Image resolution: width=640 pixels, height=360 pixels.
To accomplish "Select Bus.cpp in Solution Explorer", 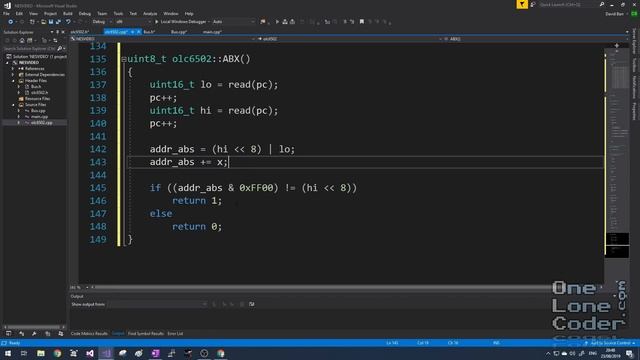I will [38, 111].
